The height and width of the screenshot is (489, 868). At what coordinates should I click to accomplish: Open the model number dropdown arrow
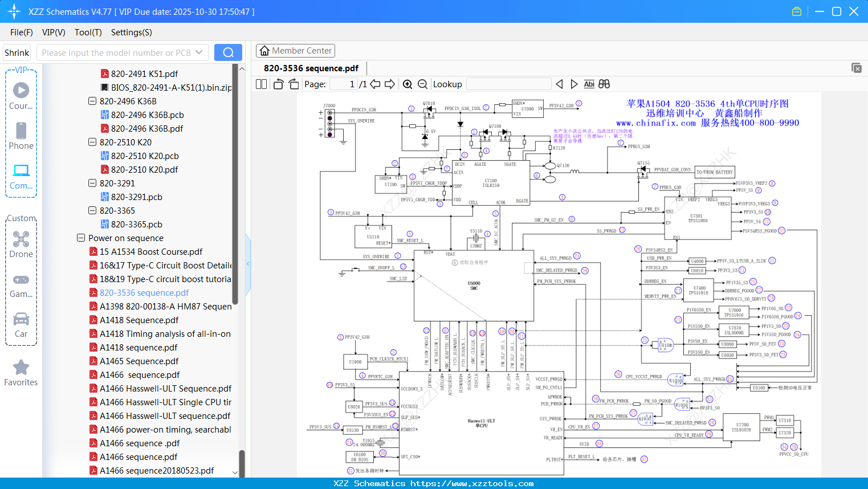[x=199, y=52]
